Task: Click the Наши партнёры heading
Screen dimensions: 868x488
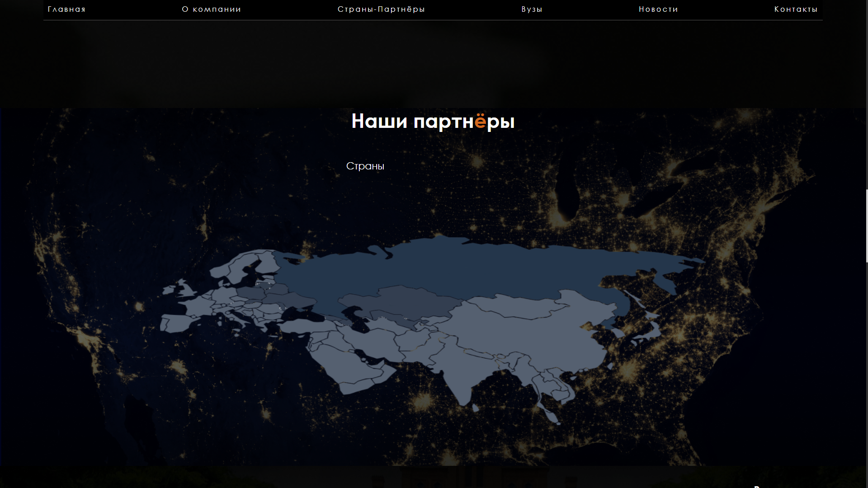Action: point(433,121)
